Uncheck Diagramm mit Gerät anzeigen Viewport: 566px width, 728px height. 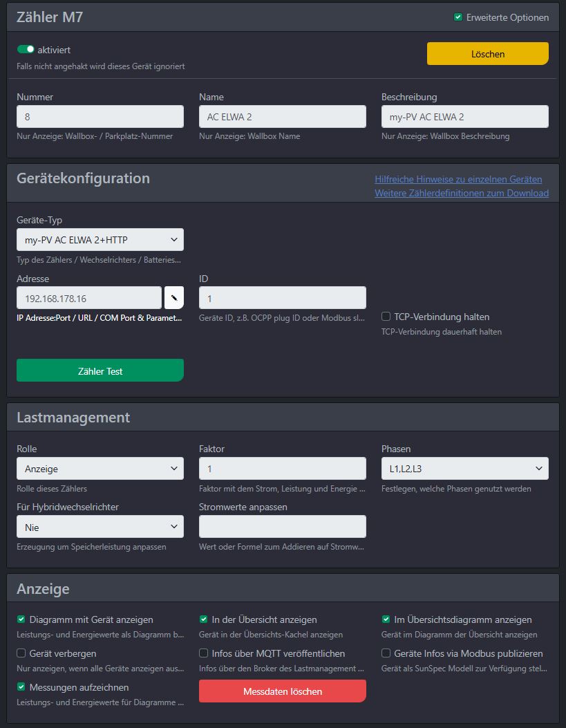click(21, 619)
